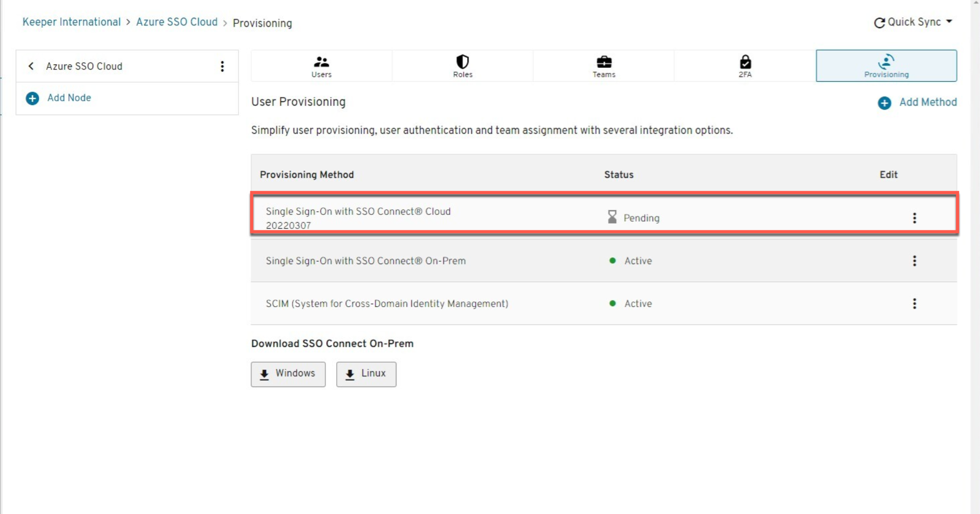Click the Add Node link
This screenshot has height=514, width=980.
pos(69,98)
